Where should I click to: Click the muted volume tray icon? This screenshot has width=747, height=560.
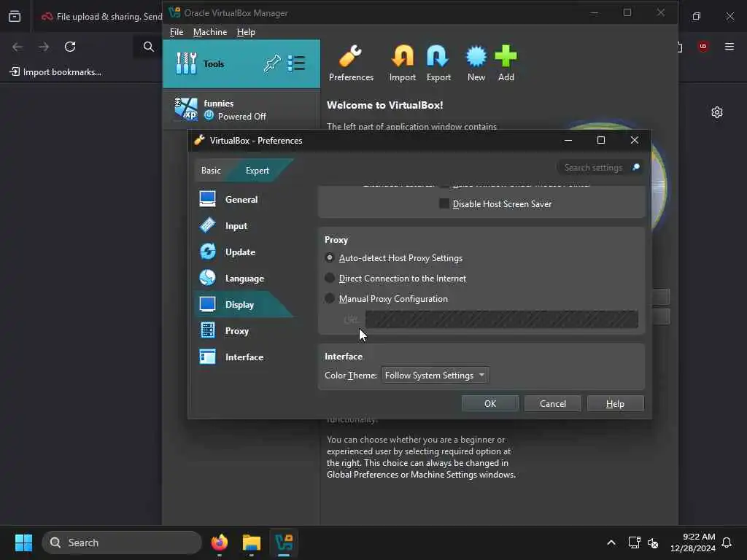pyautogui.click(x=653, y=542)
